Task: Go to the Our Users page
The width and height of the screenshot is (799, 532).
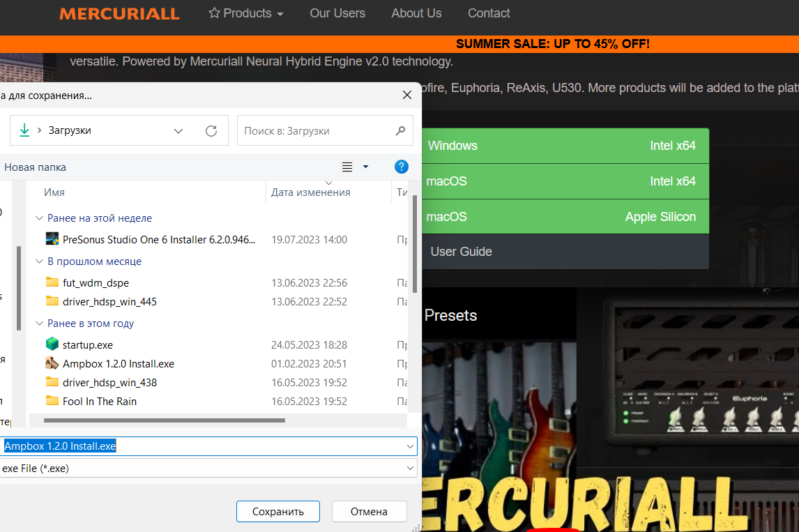Action: pyautogui.click(x=337, y=13)
